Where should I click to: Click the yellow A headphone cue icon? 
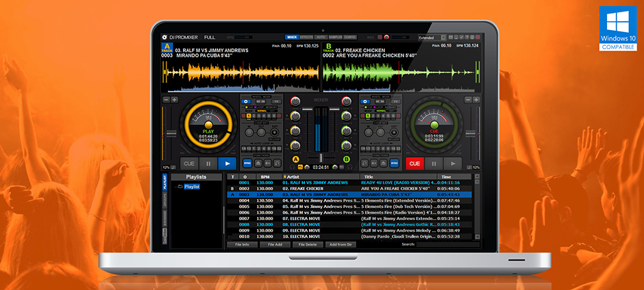pyautogui.click(x=296, y=159)
